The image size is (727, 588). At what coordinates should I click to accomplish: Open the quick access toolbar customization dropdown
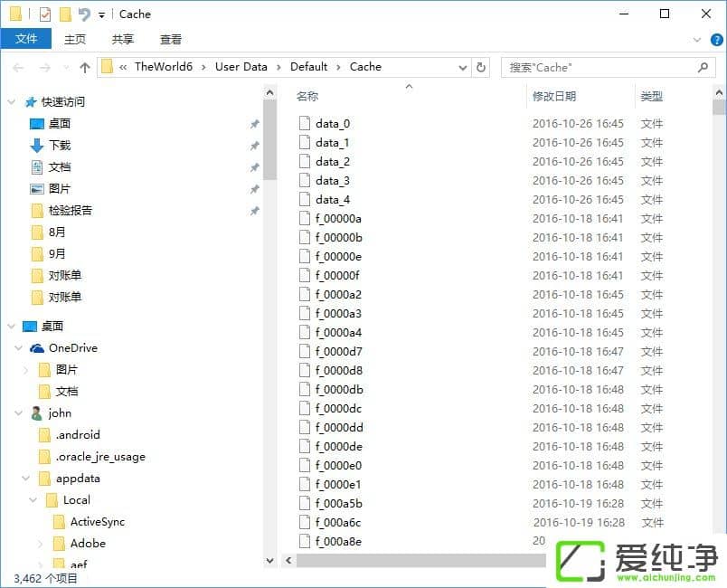coord(101,14)
